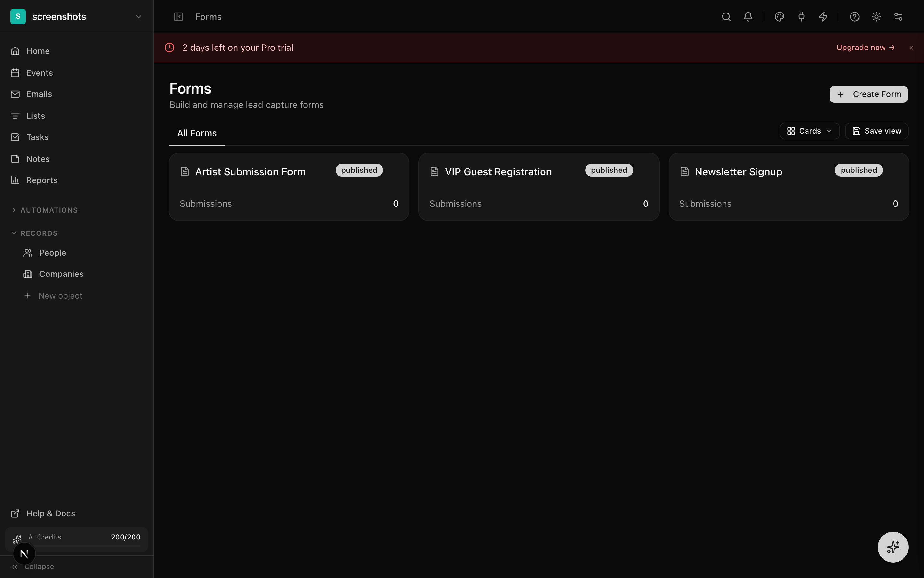Image resolution: width=924 pixels, height=578 pixels.
Task: Open the VIP Guest Registration card
Action: coord(539,187)
